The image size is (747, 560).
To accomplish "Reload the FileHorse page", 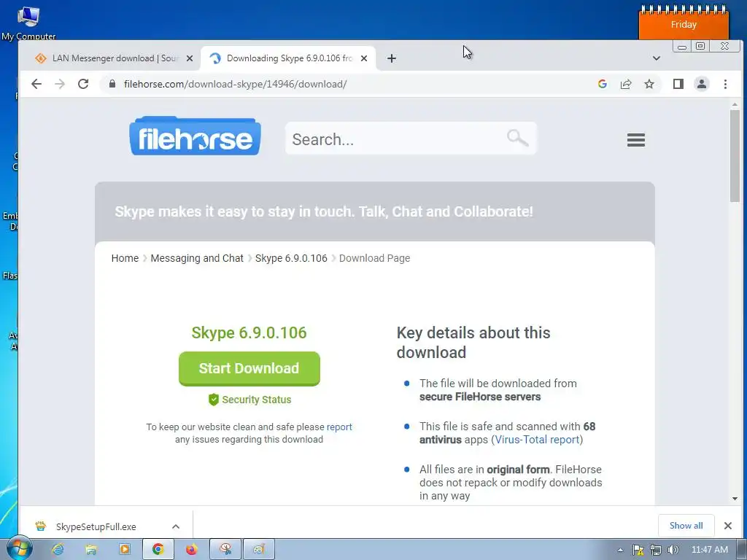I will 83,85.
